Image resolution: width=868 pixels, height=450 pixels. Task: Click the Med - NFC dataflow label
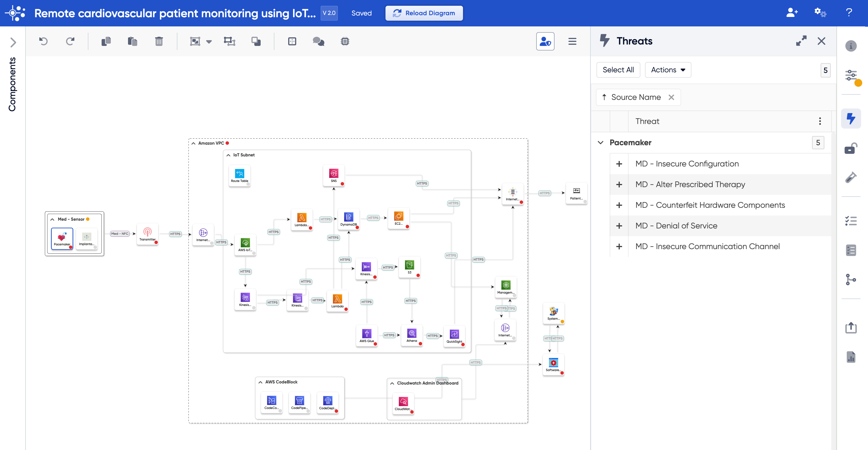coord(120,234)
